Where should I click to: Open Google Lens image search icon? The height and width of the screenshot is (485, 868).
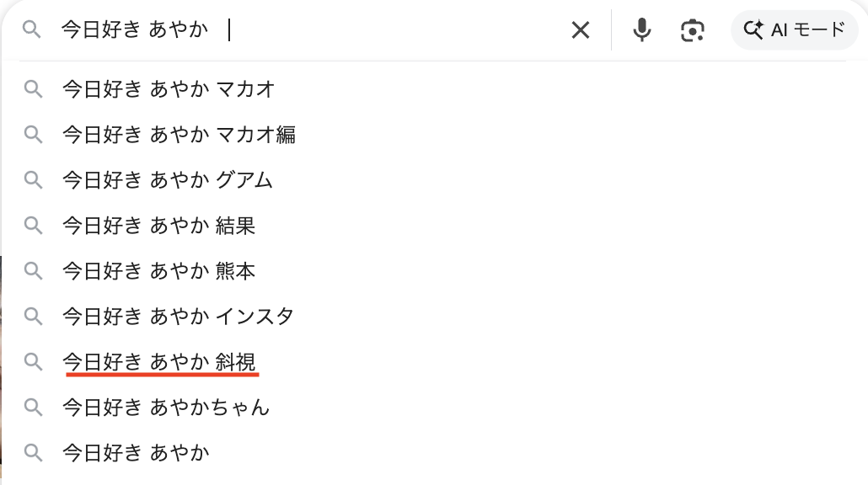(693, 30)
